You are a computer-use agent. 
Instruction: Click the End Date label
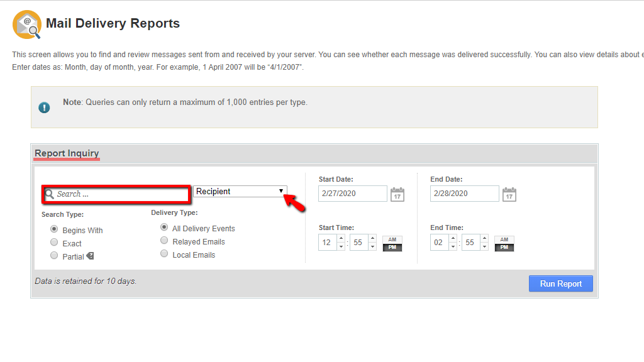pyautogui.click(x=447, y=179)
